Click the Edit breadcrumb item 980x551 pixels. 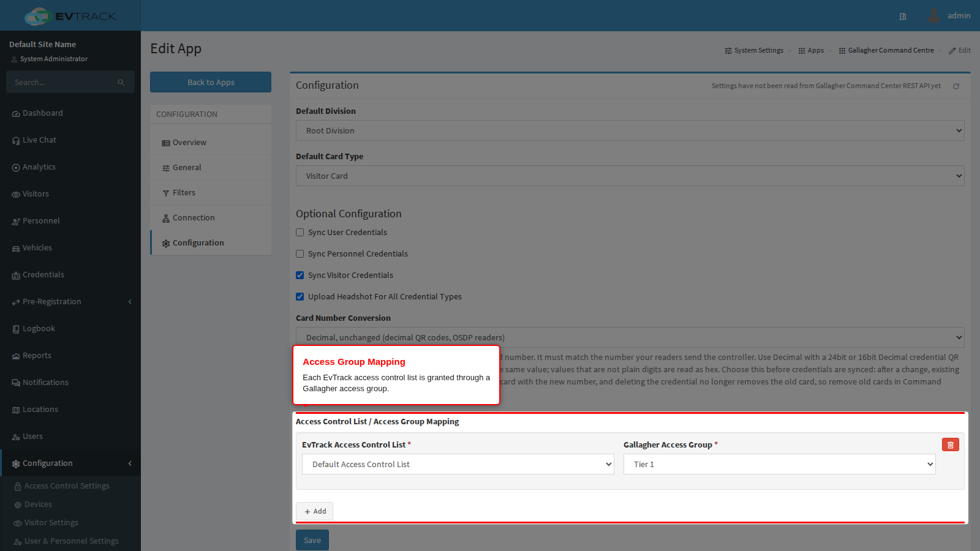960,50
